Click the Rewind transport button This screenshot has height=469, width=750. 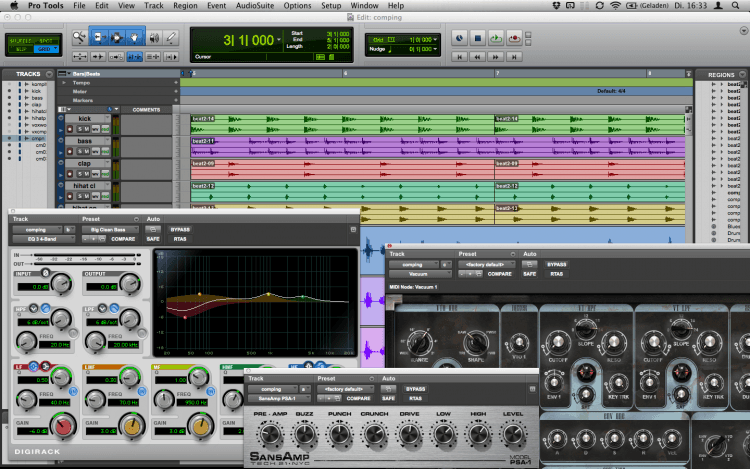coord(477,57)
